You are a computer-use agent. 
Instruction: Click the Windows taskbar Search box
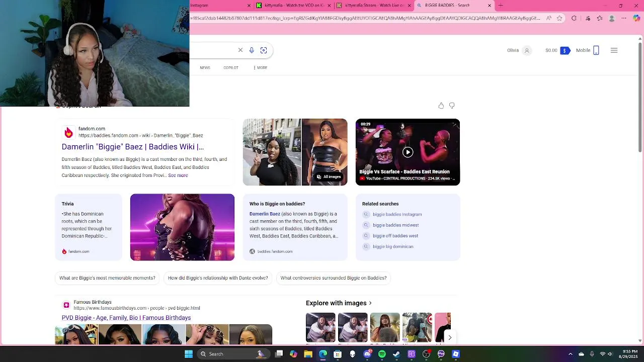point(233,354)
